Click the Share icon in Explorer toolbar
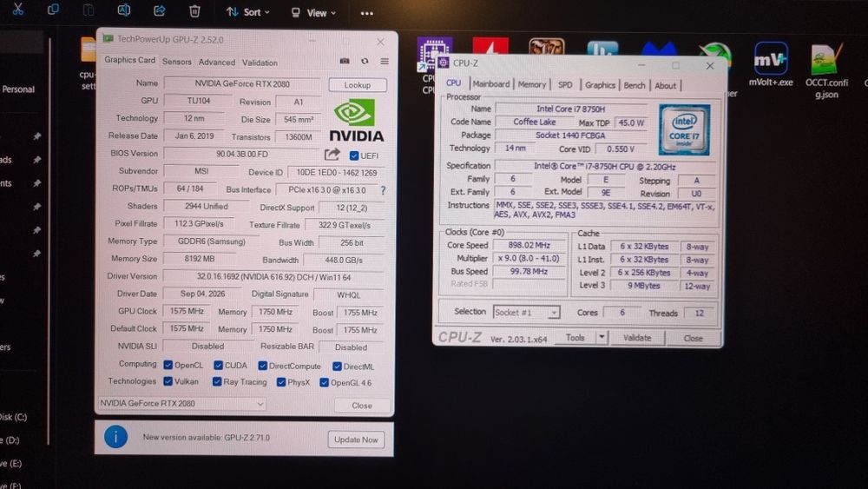Viewport: 868px width, 489px height. point(160,10)
